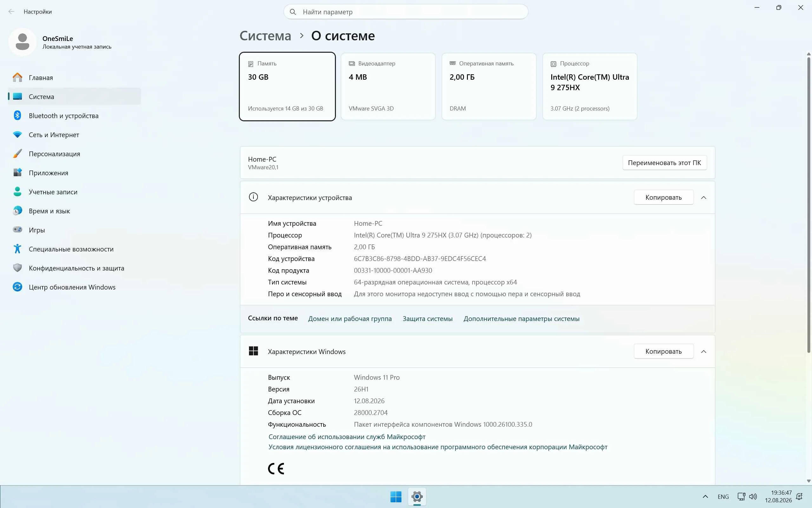The image size is (812, 508).
Task: Open the notification bell in taskbar
Action: tap(800, 497)
